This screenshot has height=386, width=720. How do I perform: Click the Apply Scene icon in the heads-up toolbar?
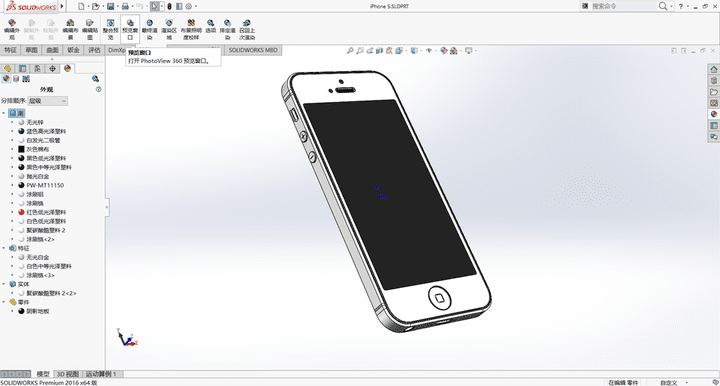tap(453, 50)
